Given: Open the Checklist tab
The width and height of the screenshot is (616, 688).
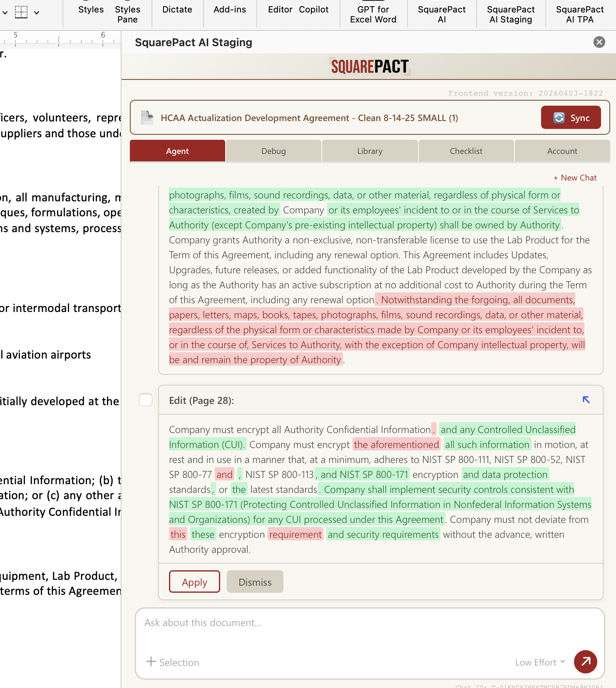Looking at the screenshot, I should pos(466,151).
